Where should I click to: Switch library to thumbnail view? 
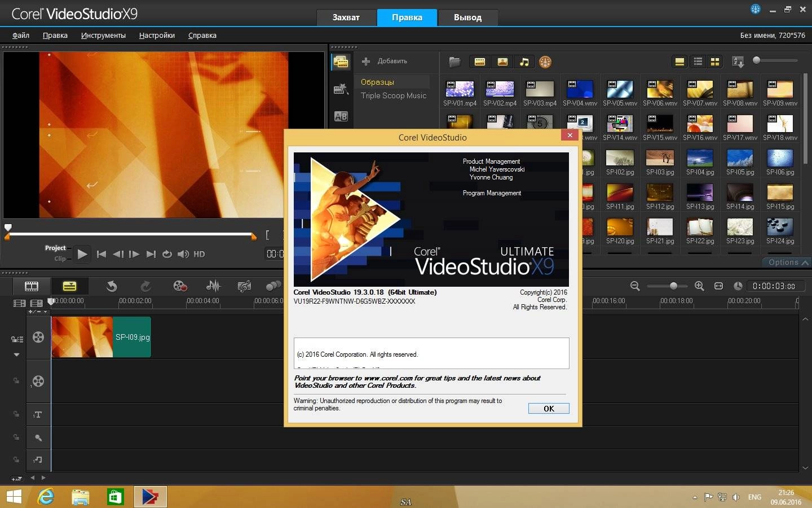coord(715,62)
